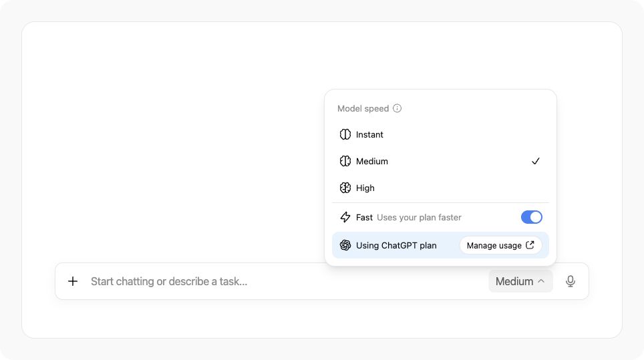This screenshot has height=360, width=644.
Task: Click the checkmark beside Medium
Action: click(536, 162)
